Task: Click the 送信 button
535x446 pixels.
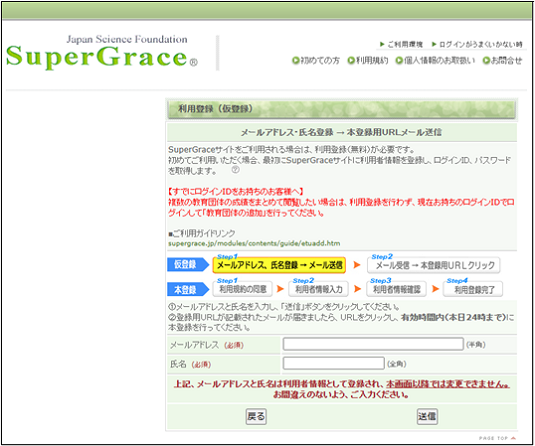Action: point(427,416)
